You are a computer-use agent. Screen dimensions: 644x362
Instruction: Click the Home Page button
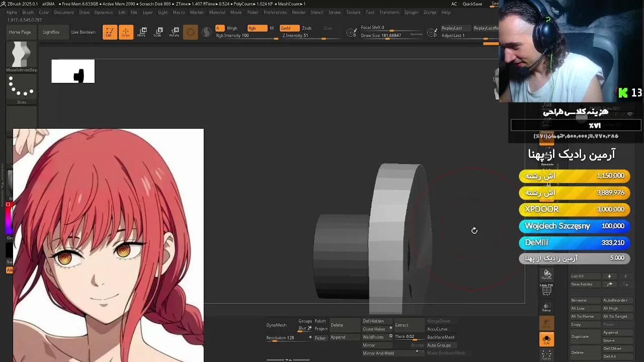tap(20, 32)
